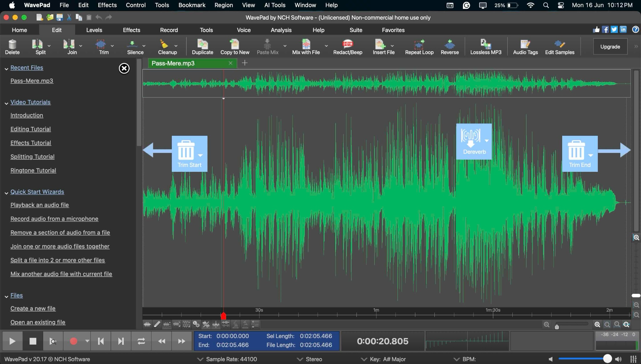The image size is (641, 364).
Task: Apply Redact/Beep to selection
Action: 348,47
